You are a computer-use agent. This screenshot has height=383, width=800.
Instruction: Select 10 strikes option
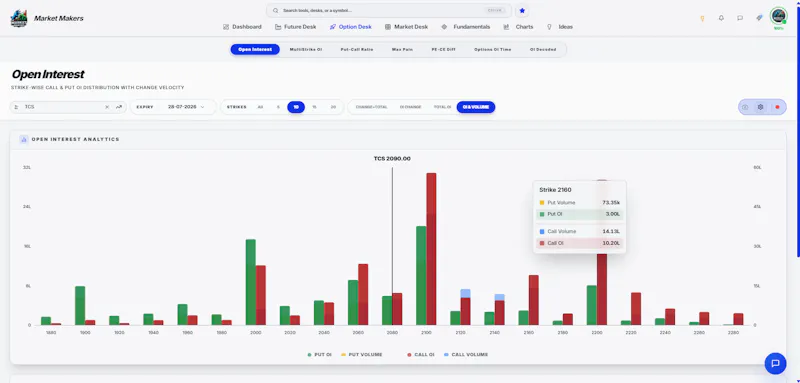(296, 107)
